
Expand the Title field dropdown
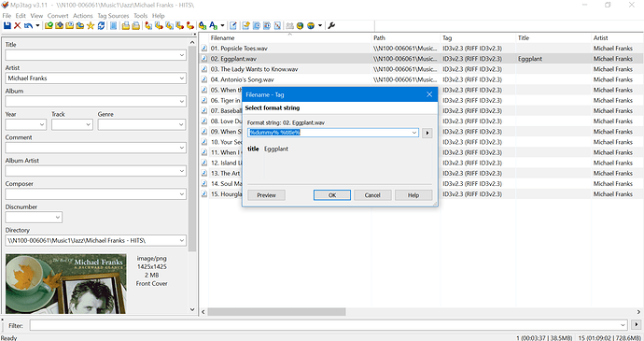tap(182, 55)
